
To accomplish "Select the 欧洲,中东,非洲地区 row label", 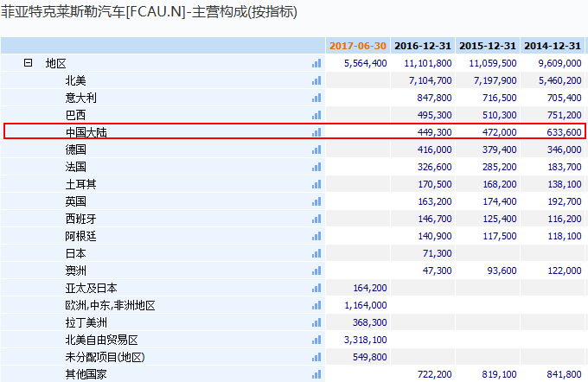I will (x=111, y=305).
